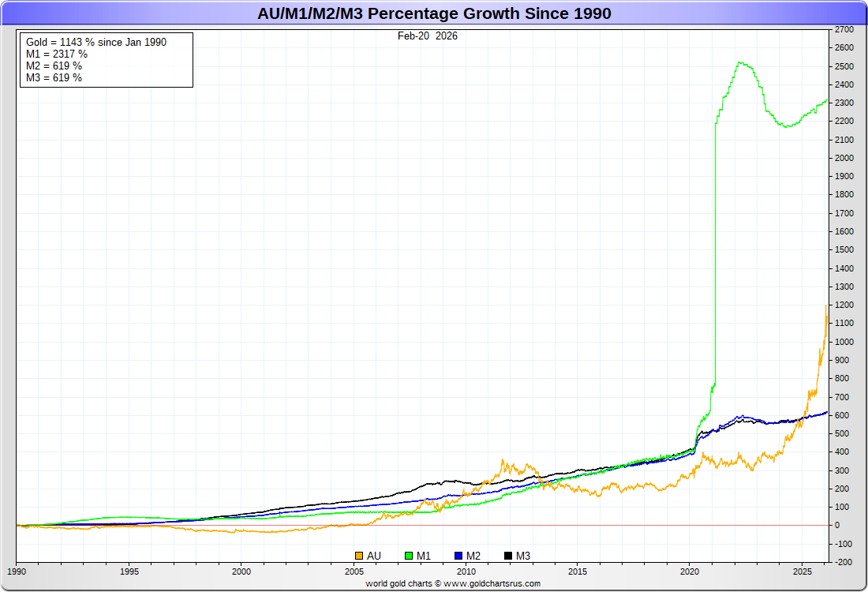Click the 600 y-axis label

pos(842,415)
